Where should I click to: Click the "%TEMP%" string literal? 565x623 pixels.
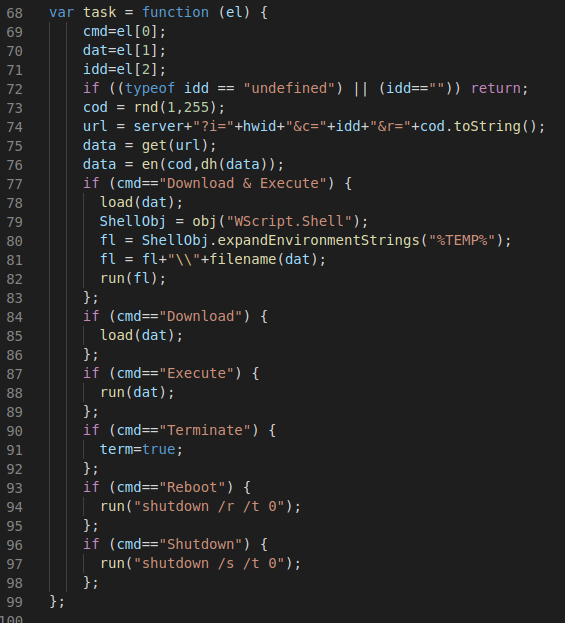point(462,240)
